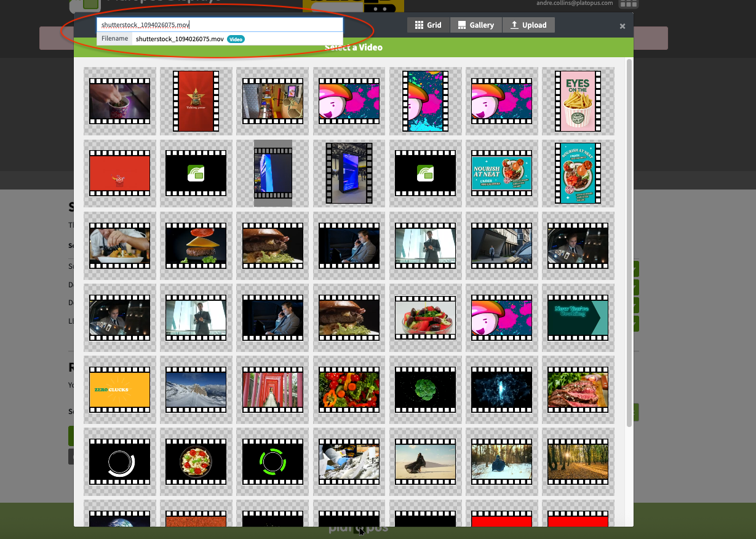Select the green circular loader video
This screenshot has height=539, width=756.
tap(273, 461)
